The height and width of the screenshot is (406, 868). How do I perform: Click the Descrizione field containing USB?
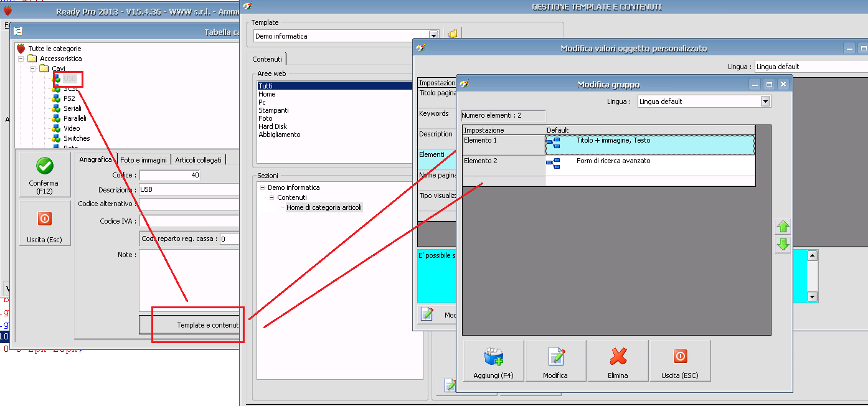click(x=189, y=189)
